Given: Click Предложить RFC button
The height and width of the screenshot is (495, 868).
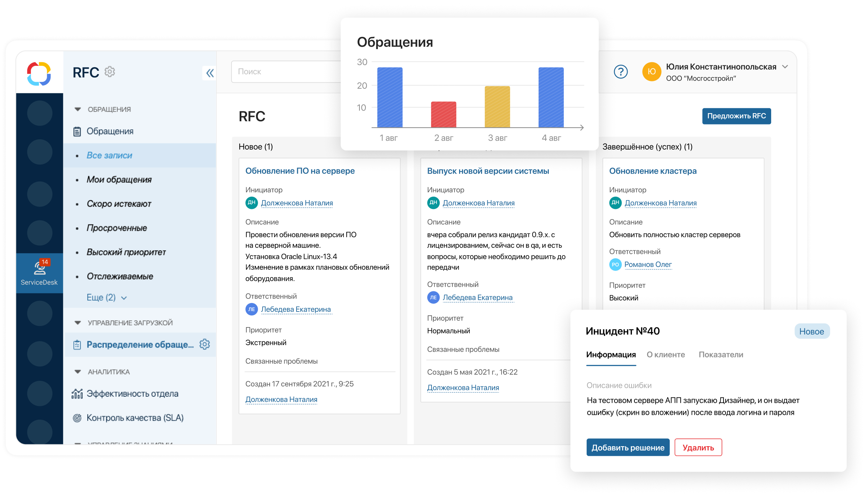Looking at the screenshot, I should 736,116.
